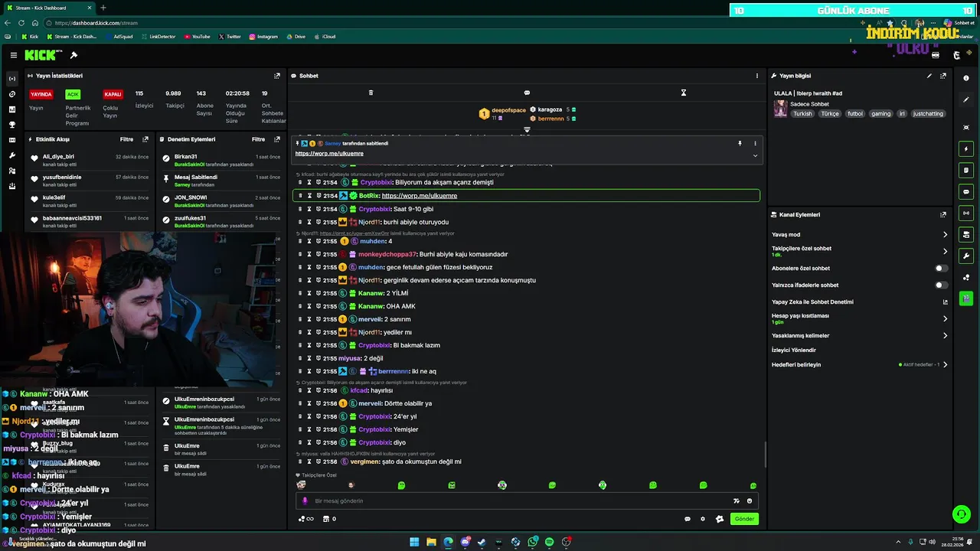Open Yapay Zeka ile Sohbet Denetimi
This screenshot has height=551, width=980.
coord(860,302)
